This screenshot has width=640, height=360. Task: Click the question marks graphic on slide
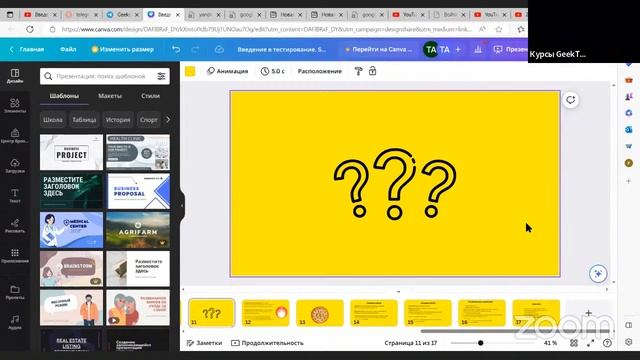point(395,184)
